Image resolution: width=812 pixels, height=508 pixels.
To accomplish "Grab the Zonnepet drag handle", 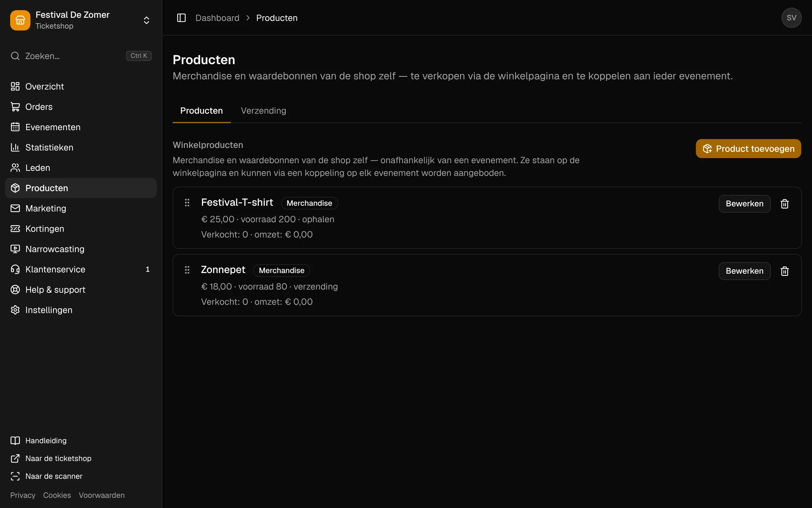I will (x=187, y=270).
